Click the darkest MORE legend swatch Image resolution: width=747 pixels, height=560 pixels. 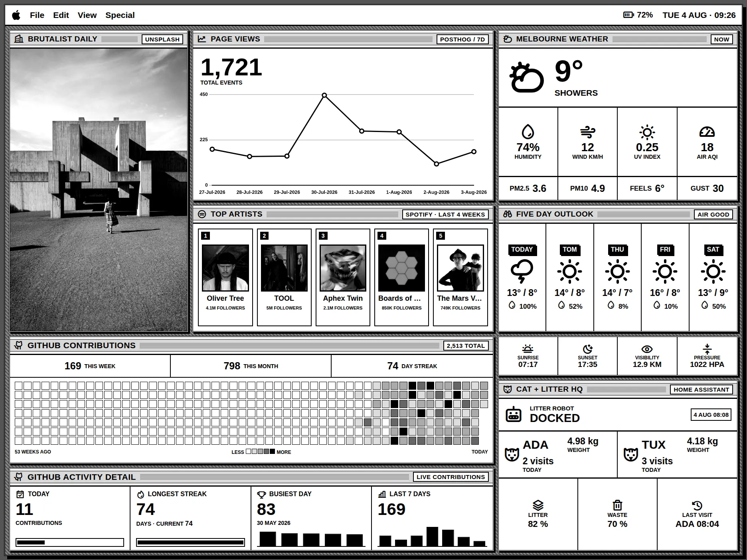click(x=272, y=452)
